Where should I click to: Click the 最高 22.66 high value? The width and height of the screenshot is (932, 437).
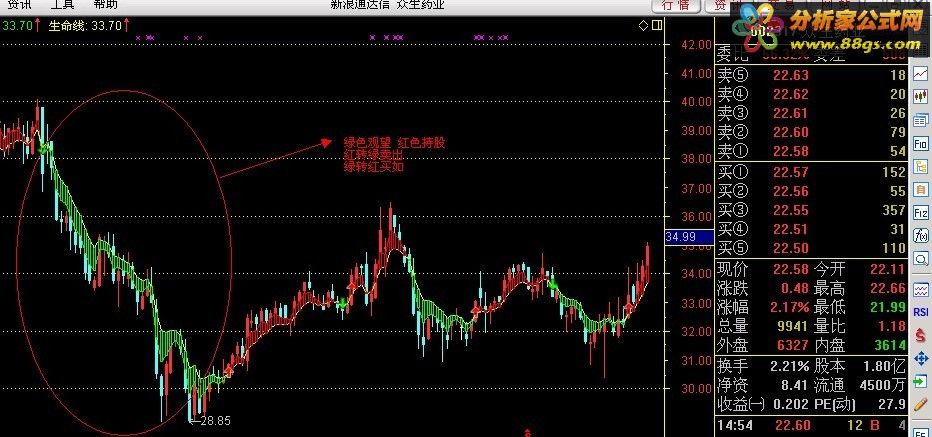click(x=887, y=289)
